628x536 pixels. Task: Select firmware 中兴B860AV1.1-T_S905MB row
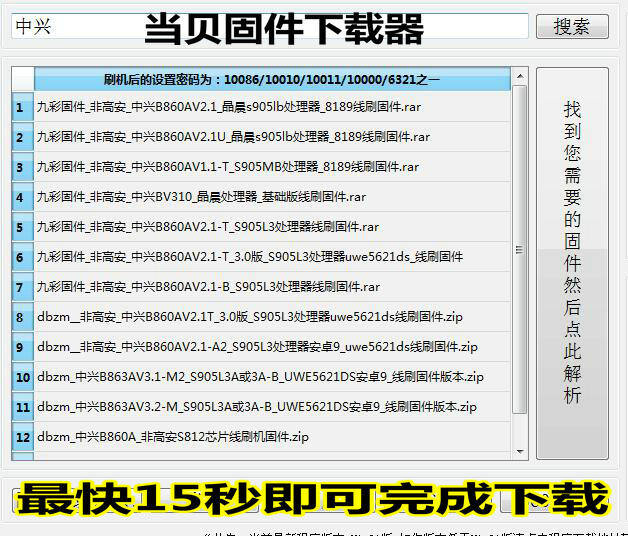coord(272,167)
